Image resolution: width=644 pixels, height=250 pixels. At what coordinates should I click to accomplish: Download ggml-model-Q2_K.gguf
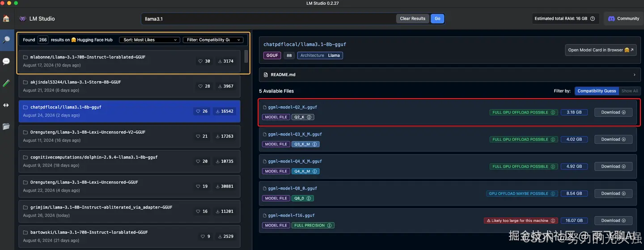click(x=613, y=112)
